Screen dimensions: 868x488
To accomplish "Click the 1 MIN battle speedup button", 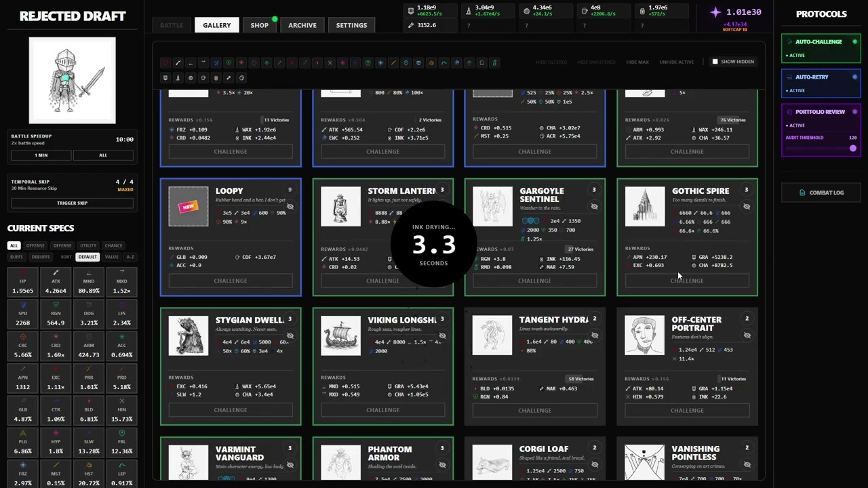I will pyautogui.click(x=41, y=155).
